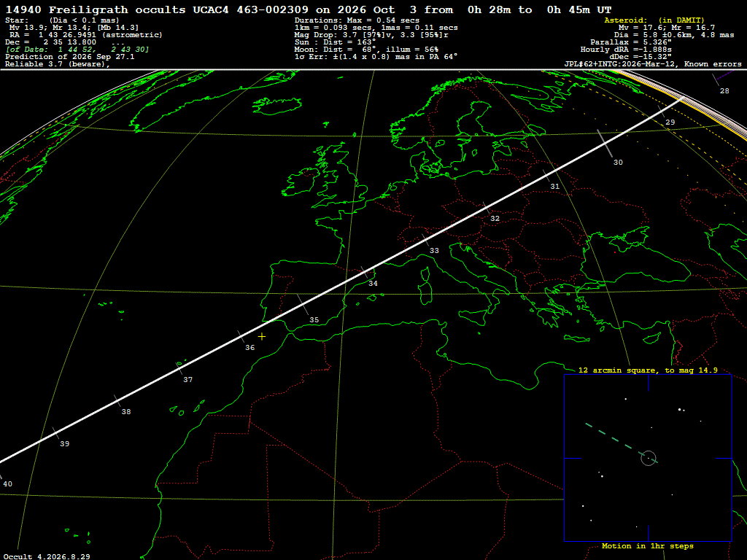Viewport: 747px width, 560px height.
Task: Click the minute 32 tick label
Action: [495, 219]
